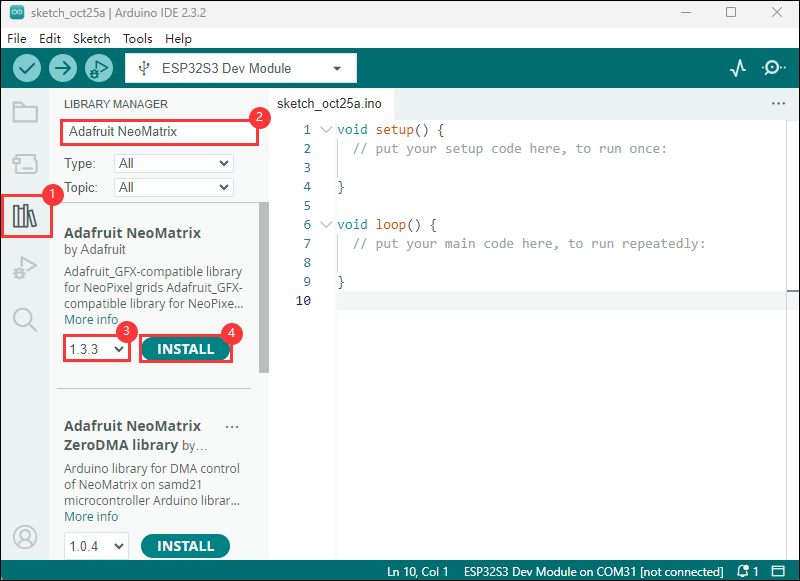This screenshot has width=800, height=581.
Task: Click the Upload arrow button
Action: [63, 68]
